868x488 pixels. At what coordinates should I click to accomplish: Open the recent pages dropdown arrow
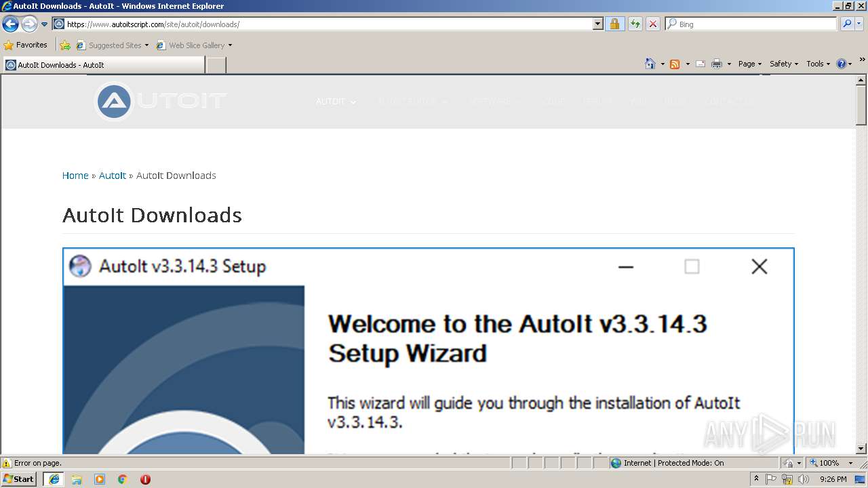(45, 24)
